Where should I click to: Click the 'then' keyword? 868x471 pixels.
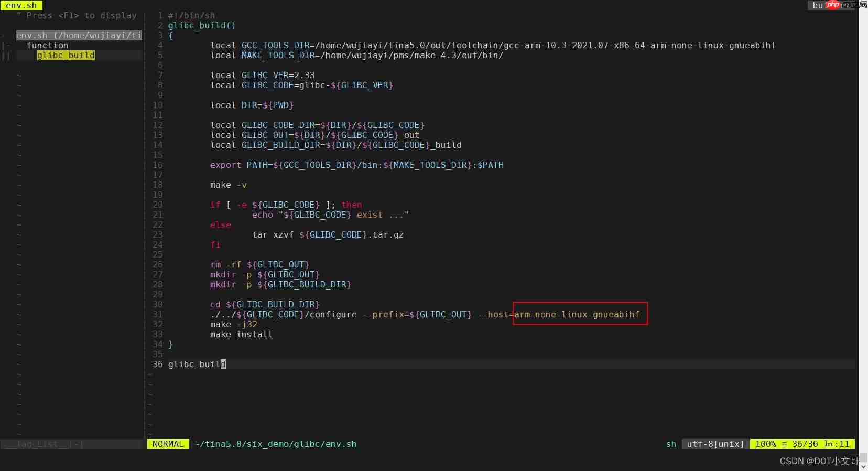tap(351, 205)
